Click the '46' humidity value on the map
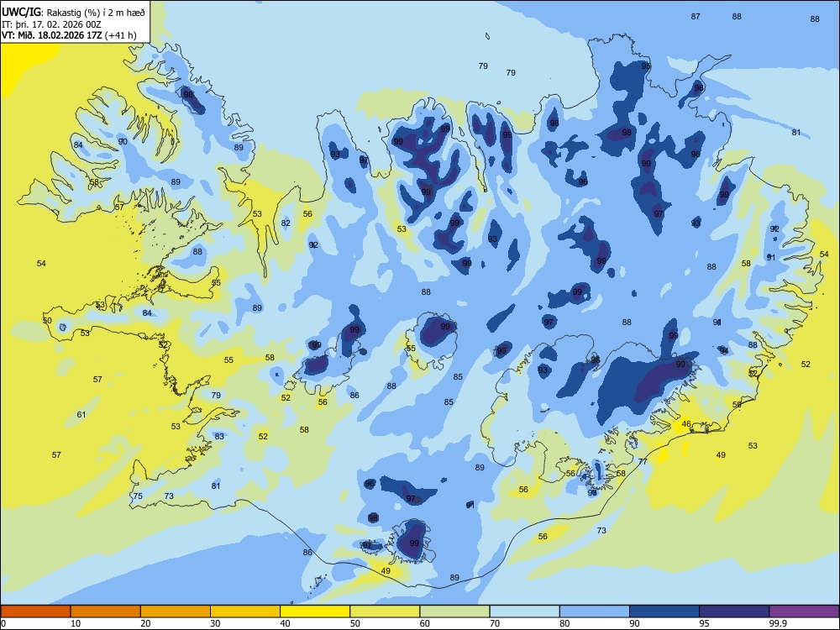 (686, 424)
